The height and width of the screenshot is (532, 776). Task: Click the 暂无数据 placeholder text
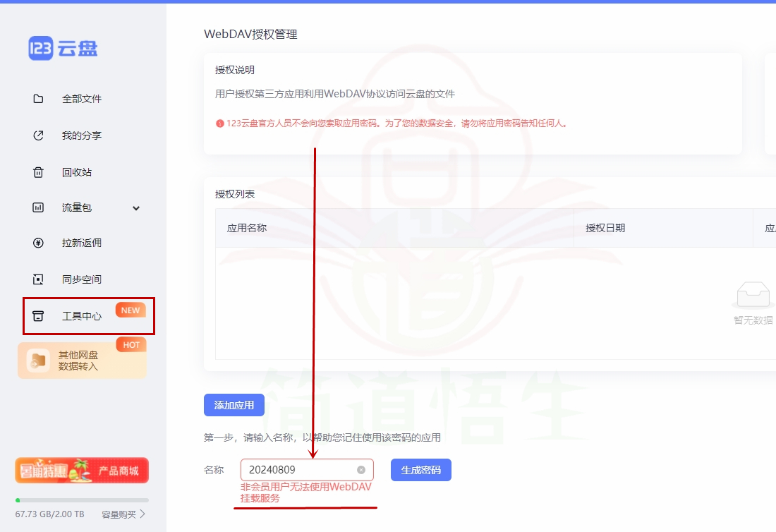pyautogui.click(x=753, y=320)
